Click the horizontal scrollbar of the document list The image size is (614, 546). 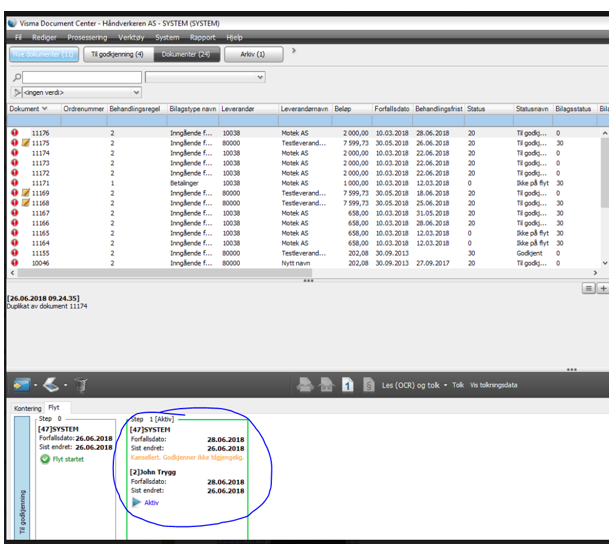click(x=164, y=273)
